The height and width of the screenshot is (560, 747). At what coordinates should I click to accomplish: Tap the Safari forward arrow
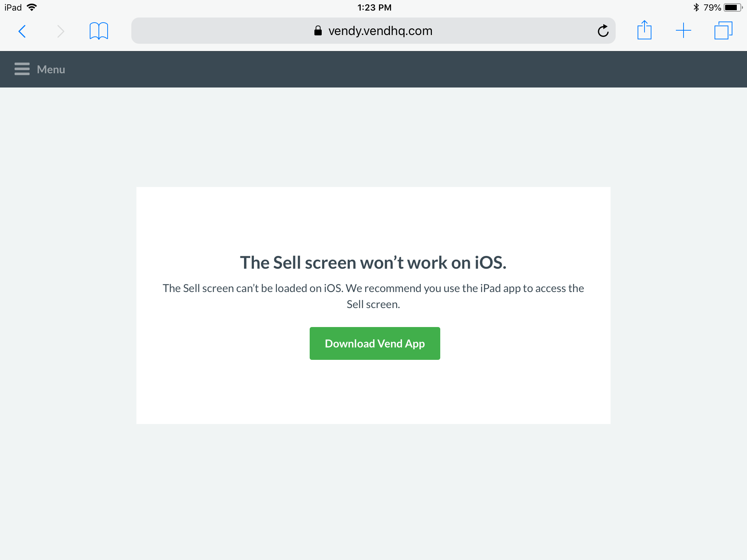click(61, 31)
